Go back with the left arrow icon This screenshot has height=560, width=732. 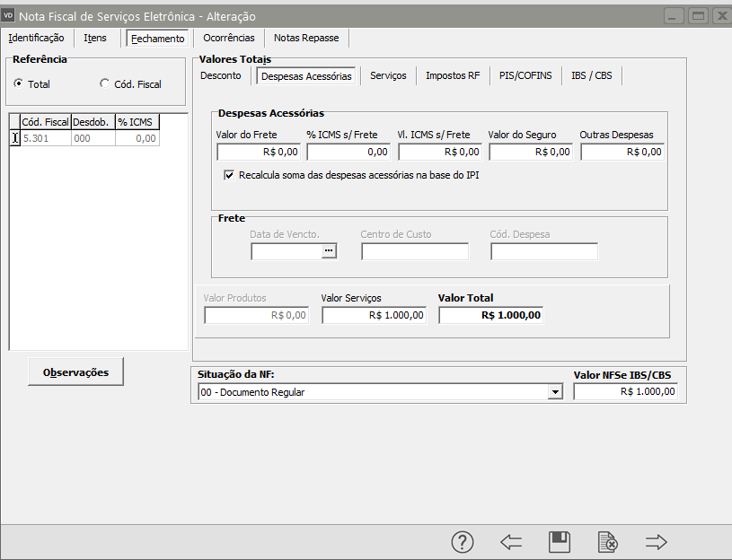511,541
